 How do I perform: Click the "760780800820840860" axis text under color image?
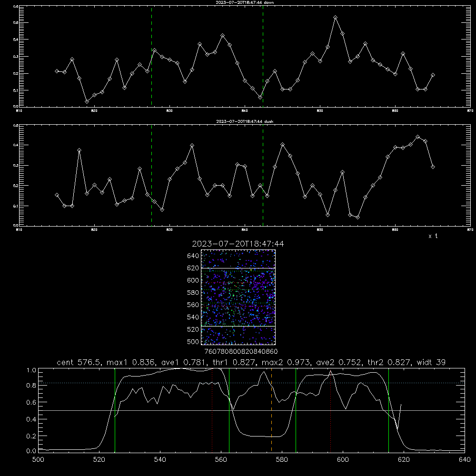tap(241, 352)
